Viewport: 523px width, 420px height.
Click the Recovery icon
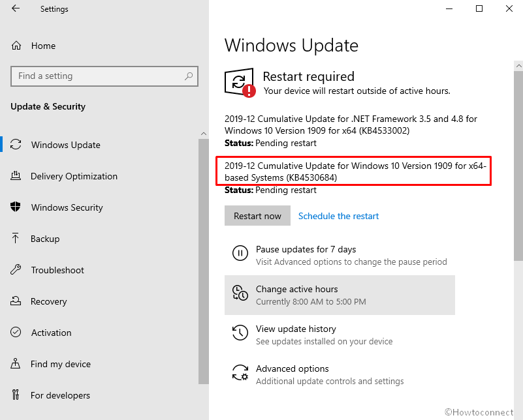(x=16, y=301)
